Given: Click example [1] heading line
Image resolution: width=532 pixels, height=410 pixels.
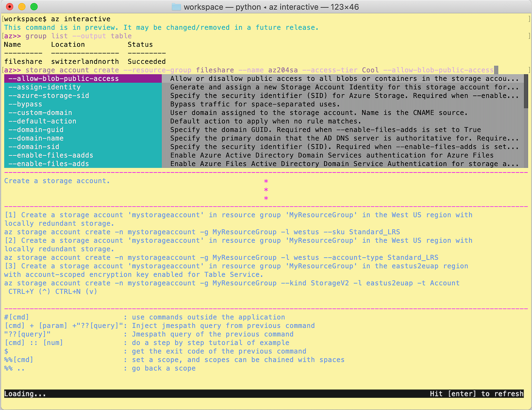Looking at the screenshot, I should 238,215.
